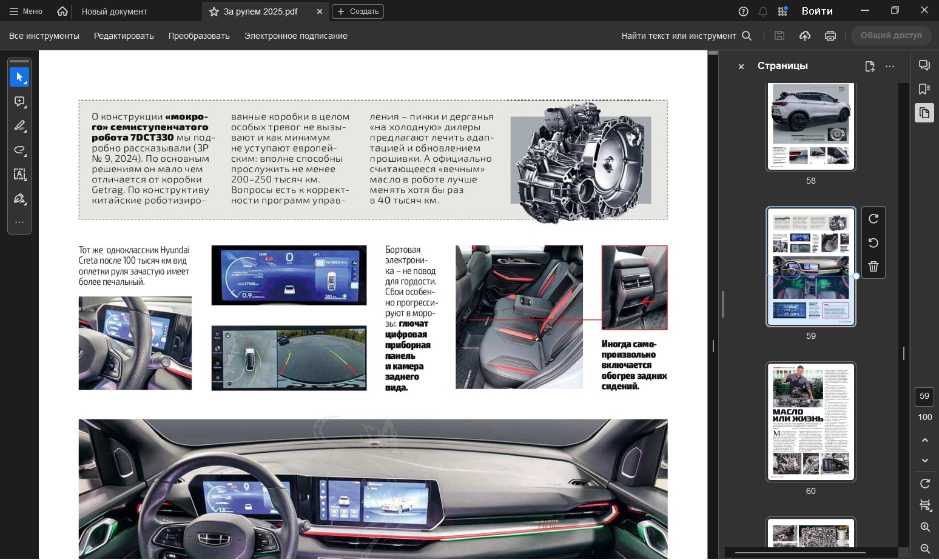The width and height of the screenshot is (939, 560).
Task: Click the current page number 59 box
Action: pos(924,396)
